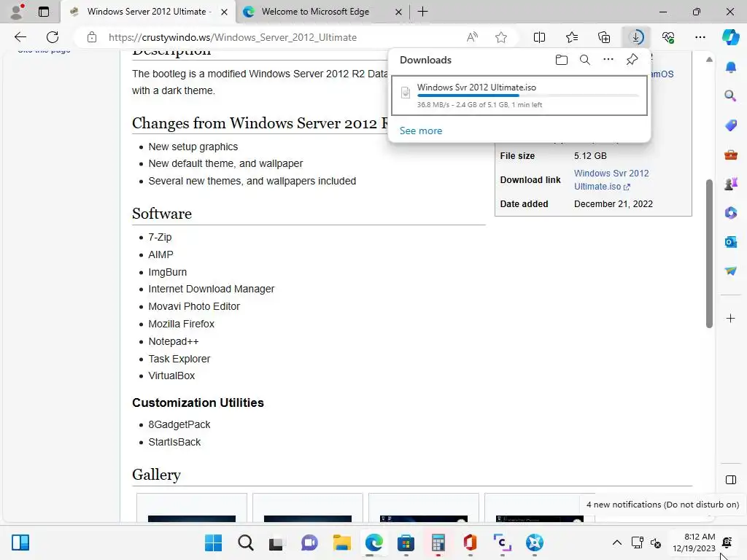747x560 pixels.
Task: Open the sidebar Search icon
Action: tap(730, 96)
